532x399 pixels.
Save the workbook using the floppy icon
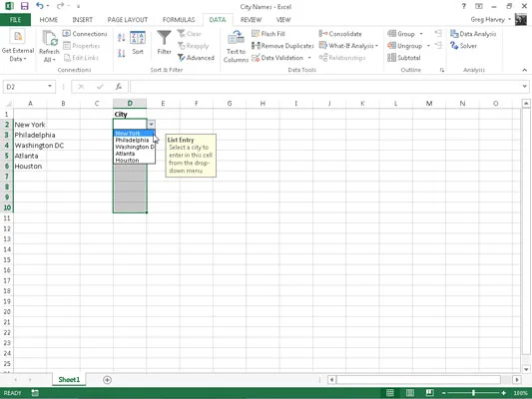coord(24,6)
